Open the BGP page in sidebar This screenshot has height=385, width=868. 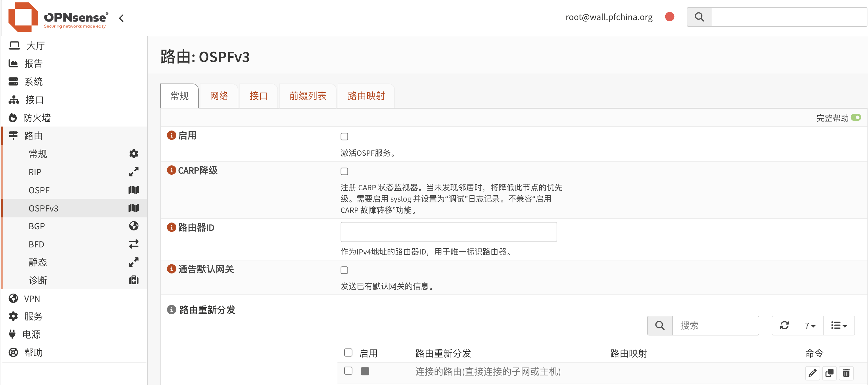pos(37,226)
